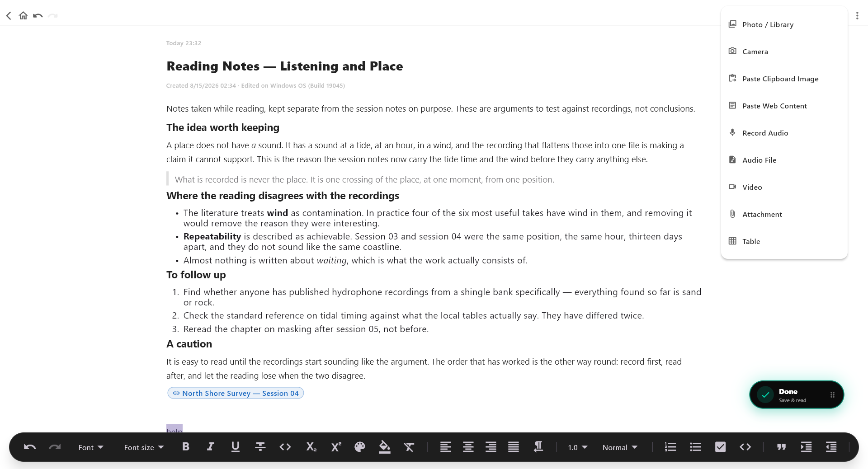
Task: Open the highlight fill color tool
Action: [385, 447]
